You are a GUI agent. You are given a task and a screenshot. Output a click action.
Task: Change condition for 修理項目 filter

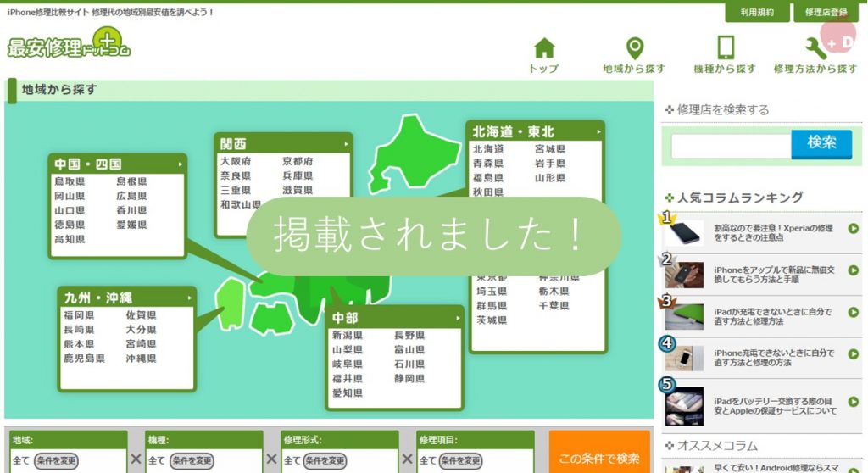click(x=460, y=460)
